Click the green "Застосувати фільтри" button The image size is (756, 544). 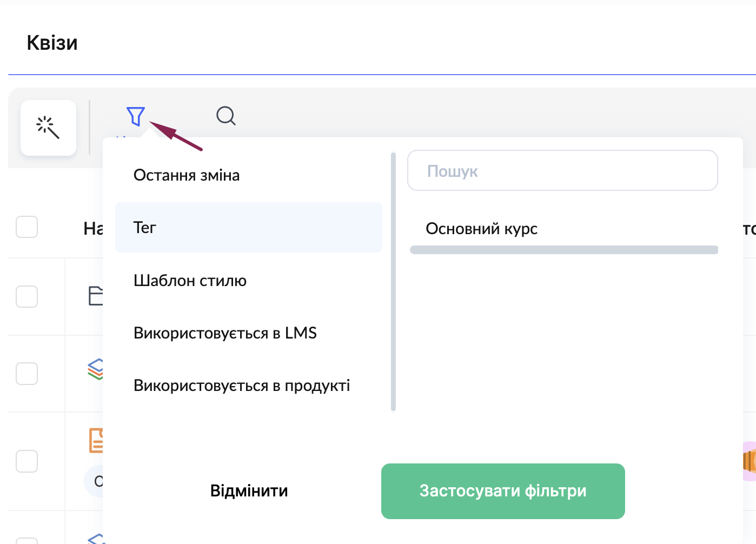503,491
